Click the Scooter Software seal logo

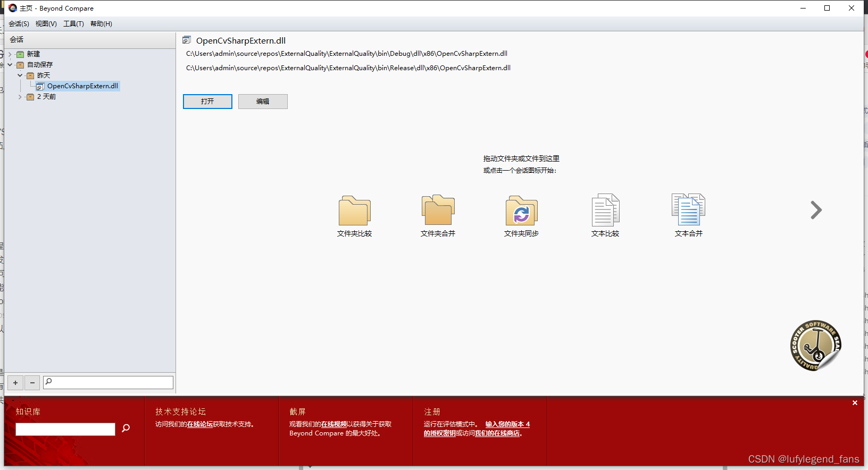tap(815, 345)
